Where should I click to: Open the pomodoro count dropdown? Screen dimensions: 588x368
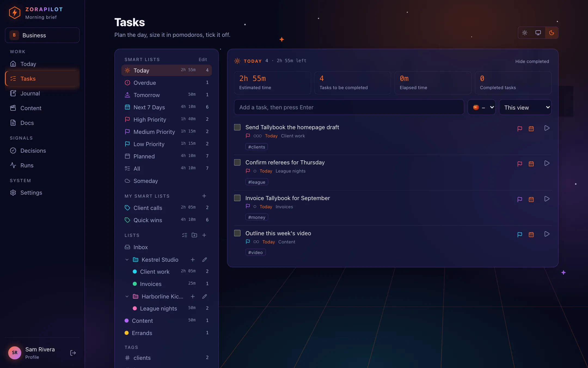[482, 107]
